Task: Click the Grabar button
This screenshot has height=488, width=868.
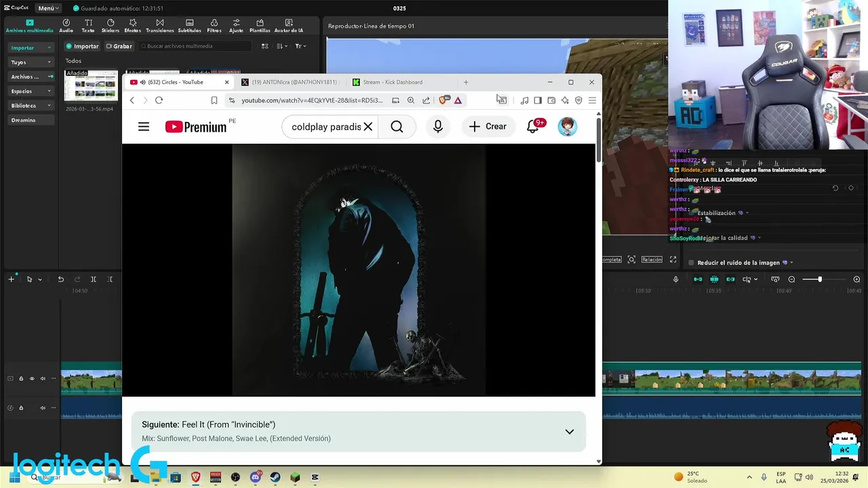Action: pyautogui.click(x=119, y=46)
